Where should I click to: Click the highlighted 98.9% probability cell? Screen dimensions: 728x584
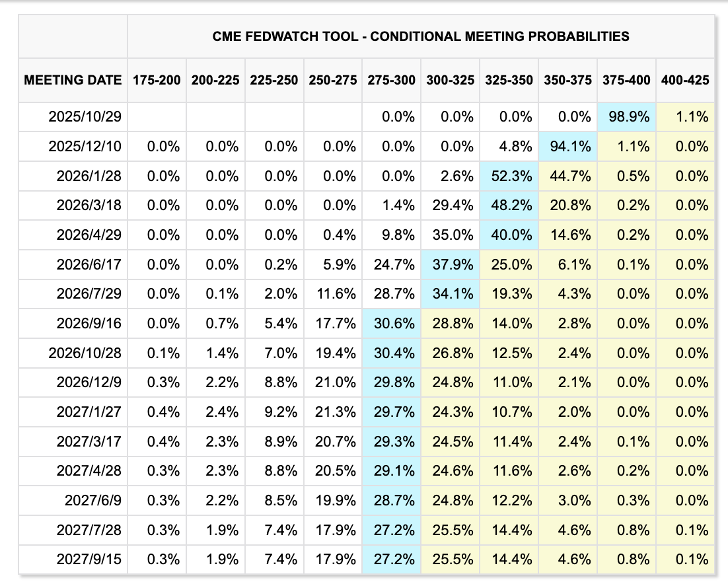click(626, 117)
